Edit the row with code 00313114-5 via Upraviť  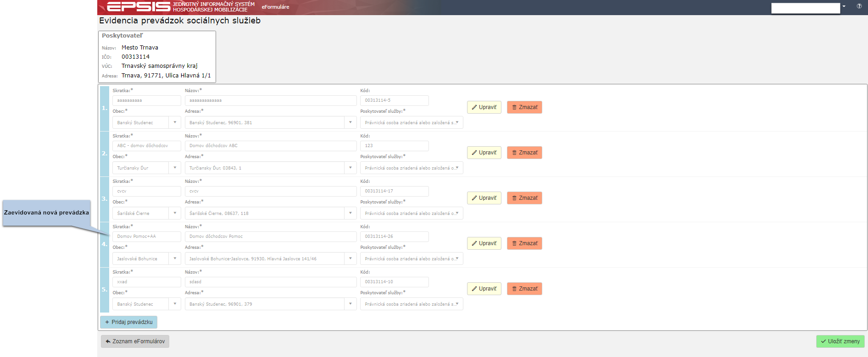coord(484,107)
